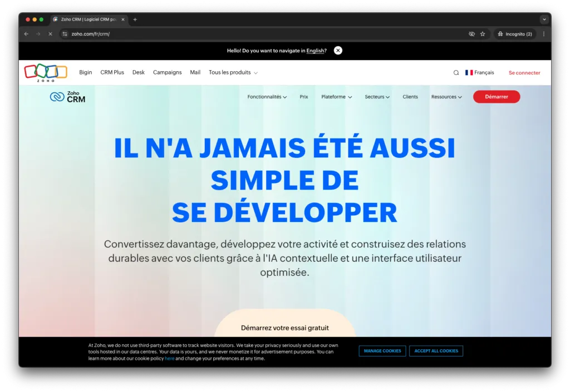Click the eye icon in the address bar
The image size is (570, 392).
(471, 33)
